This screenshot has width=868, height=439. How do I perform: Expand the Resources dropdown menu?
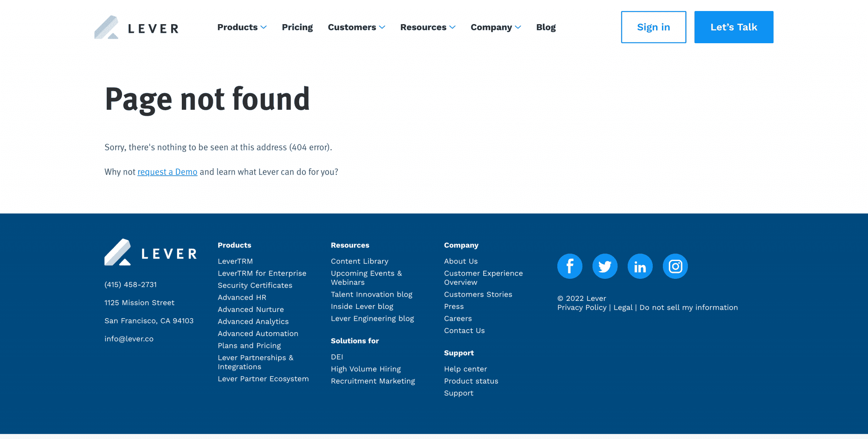(428, 27)
